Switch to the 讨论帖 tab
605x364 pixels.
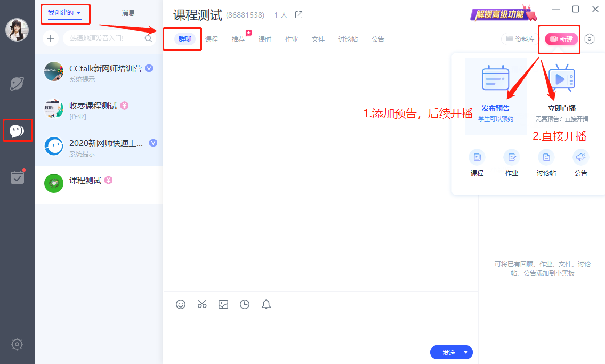coord(348,39)
